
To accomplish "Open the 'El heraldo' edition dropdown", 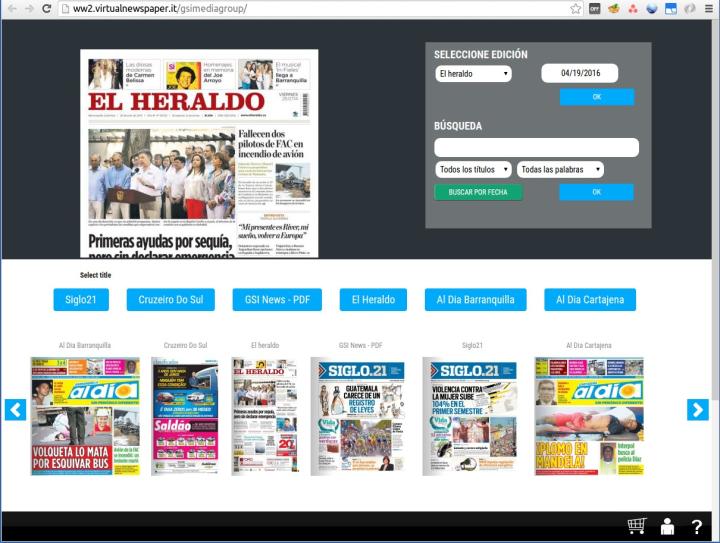I will [x=473, y=73].
